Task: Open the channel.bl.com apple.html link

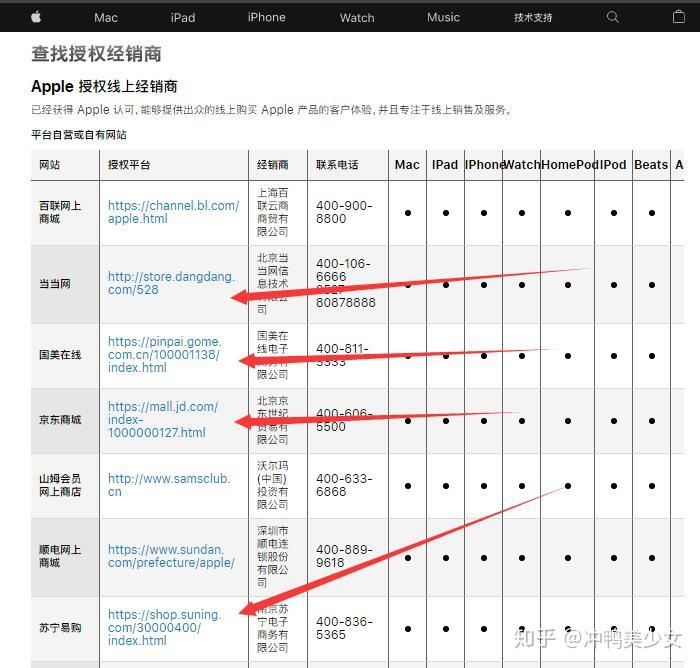Action: [x=174, y=212]
